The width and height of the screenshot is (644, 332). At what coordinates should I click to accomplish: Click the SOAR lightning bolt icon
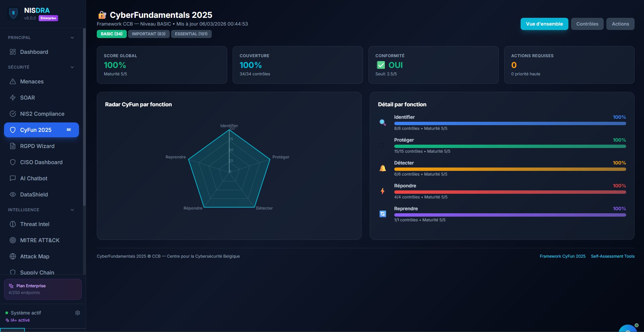tap(13, 98)
